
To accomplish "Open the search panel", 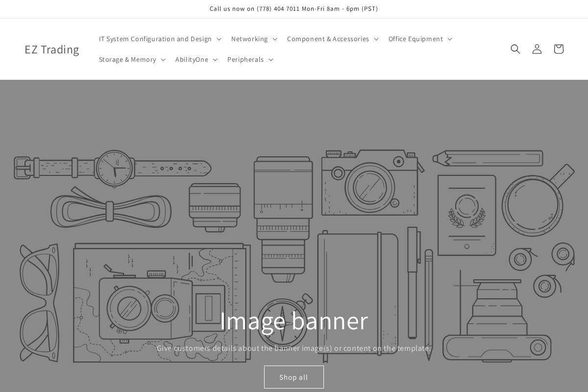I will pos(515,49).
